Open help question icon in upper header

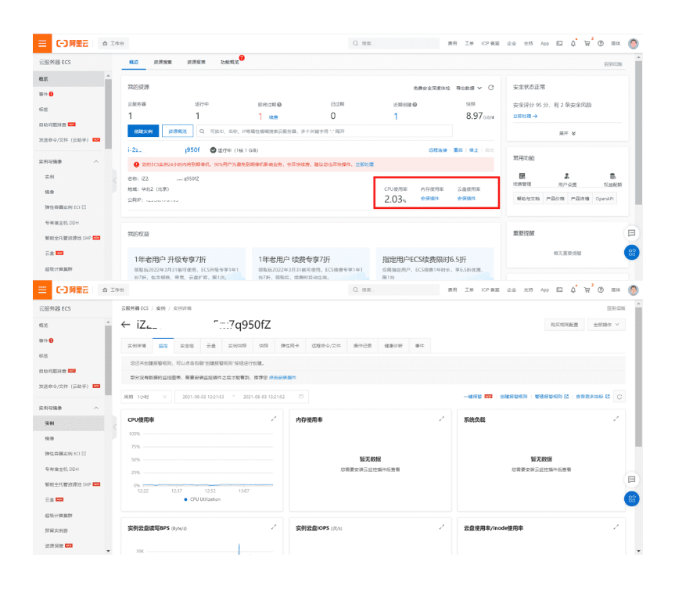pyautogui.click(x=601, y=43)
